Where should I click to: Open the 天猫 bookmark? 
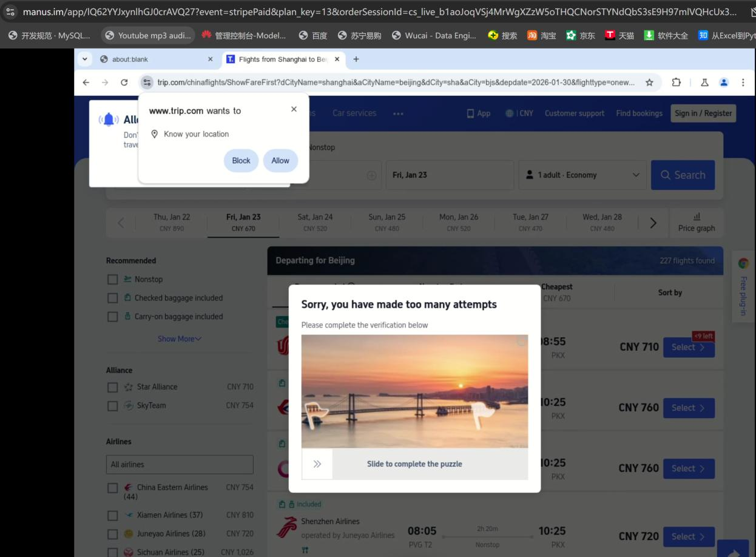pos(619,36)
